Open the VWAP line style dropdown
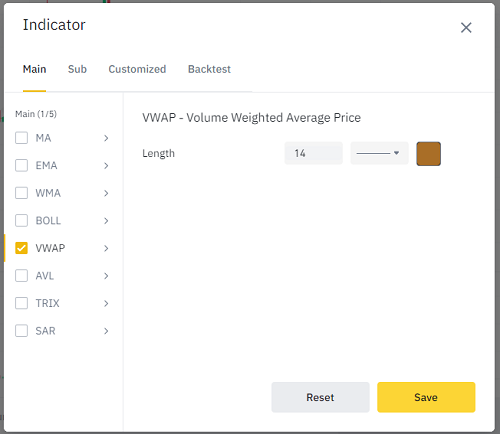The height and width of the screenshot is (434, 500). coord(379,153)
